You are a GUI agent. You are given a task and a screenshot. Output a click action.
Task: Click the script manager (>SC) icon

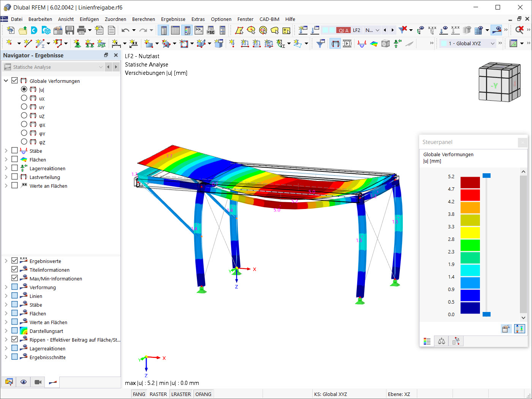coord(211,30)
